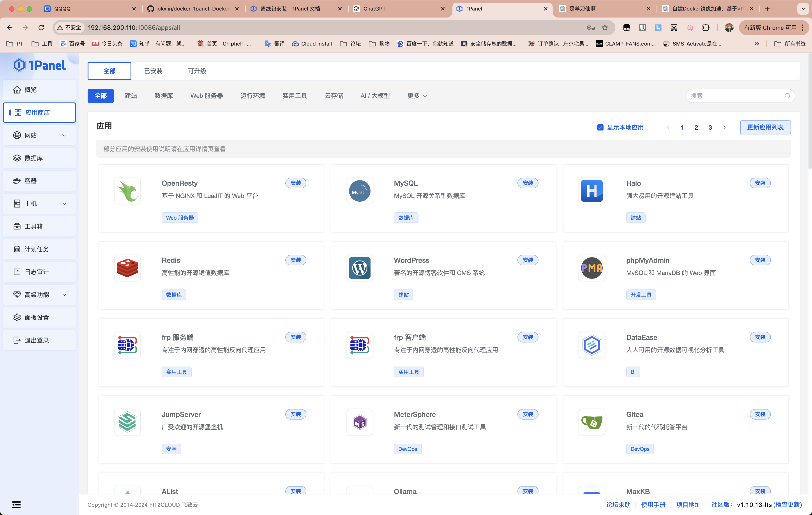812x515 pixels.
Task: Click the MySQL app icon
Action: (x=359, y=191)
